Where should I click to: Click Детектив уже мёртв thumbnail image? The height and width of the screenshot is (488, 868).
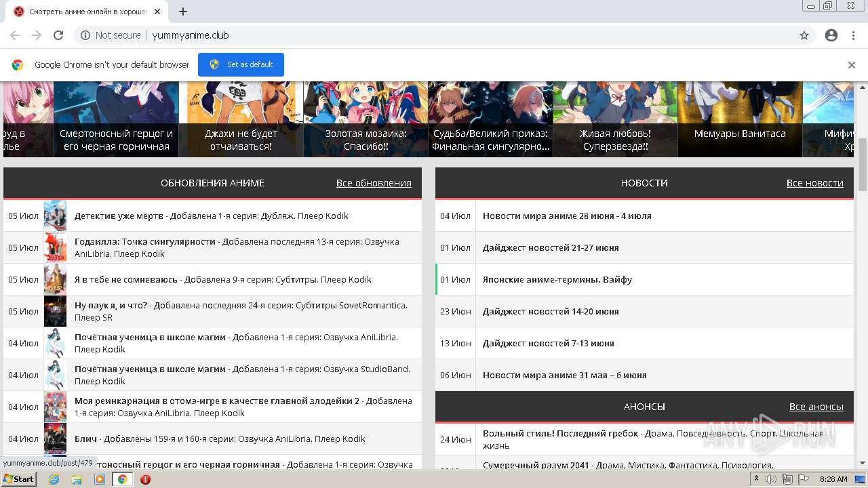coord(55,216)
